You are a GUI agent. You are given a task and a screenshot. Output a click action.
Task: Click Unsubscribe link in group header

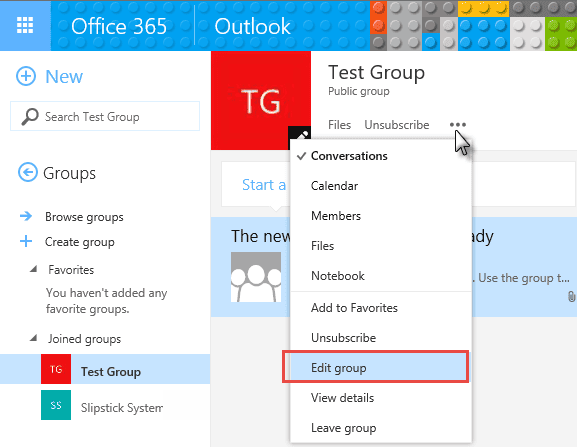click(x=397, y=125)
